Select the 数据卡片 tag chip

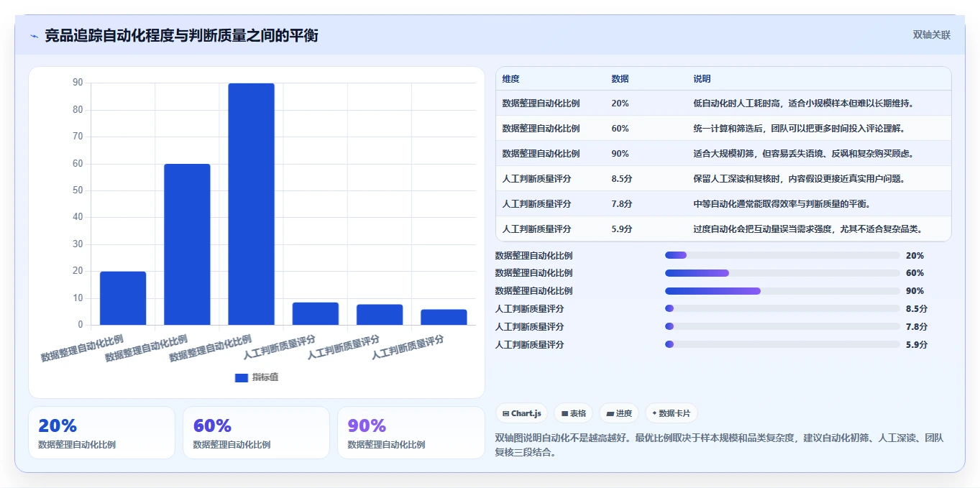pos(671,413)
